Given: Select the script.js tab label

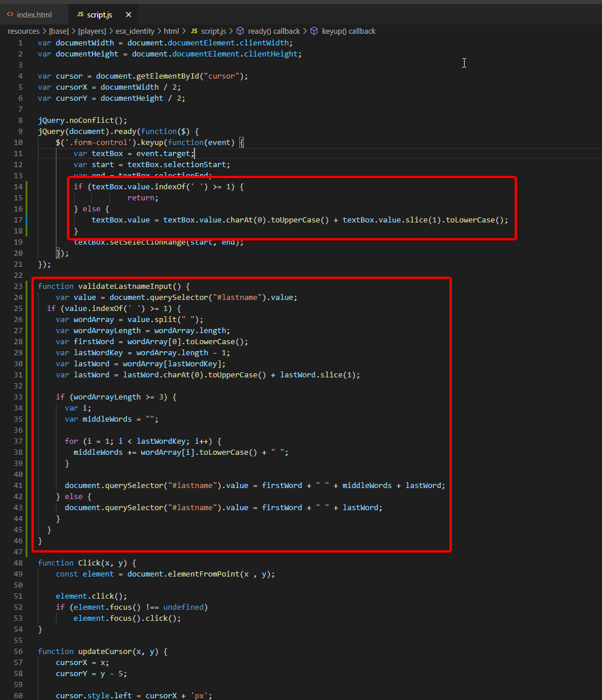Looking at the screenshot, I should pyautogui.click(x=100, y=14).
